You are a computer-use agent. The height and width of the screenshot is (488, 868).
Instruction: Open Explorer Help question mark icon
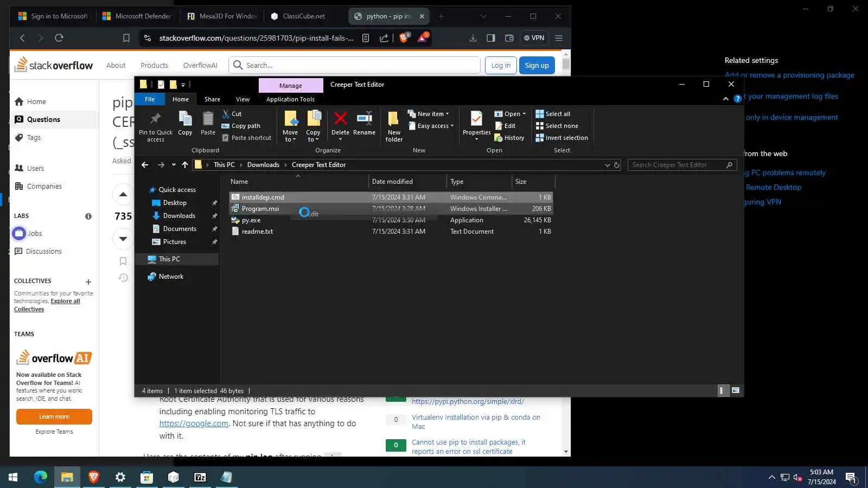click(x=737, y=99)
